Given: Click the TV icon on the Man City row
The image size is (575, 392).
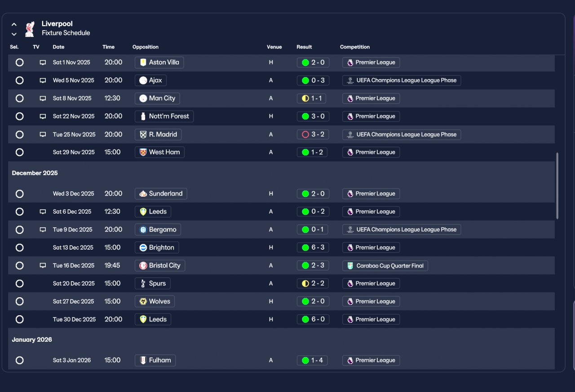Looking at the screenshot, I should 43,99.
